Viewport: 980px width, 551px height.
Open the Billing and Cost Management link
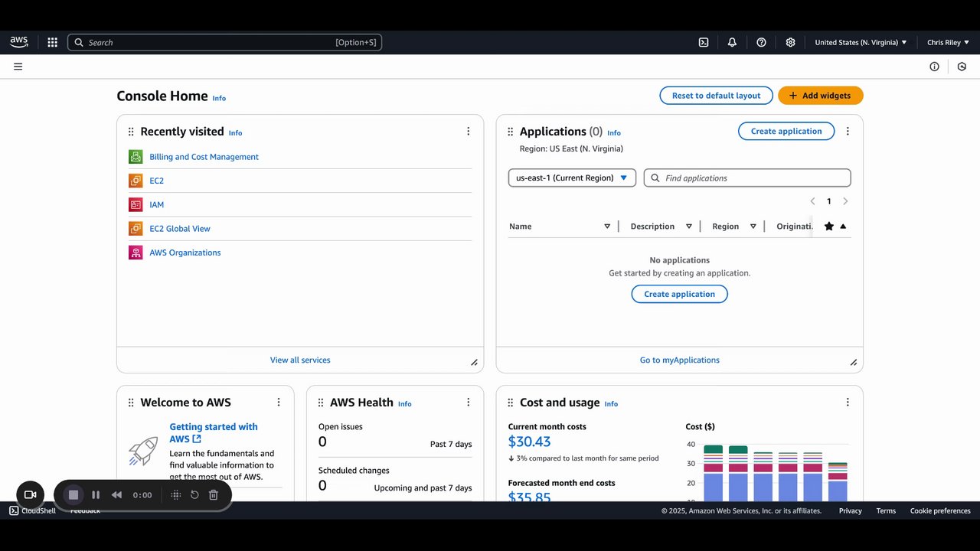click(x=204, y=157)
